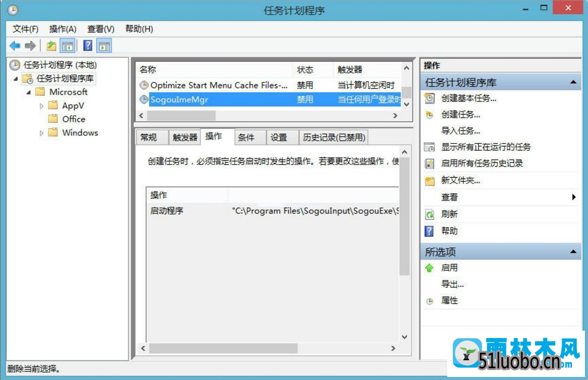
Task: Click the 操作 column header in action list
Action: pyautogui.click(x=187, y=195)
